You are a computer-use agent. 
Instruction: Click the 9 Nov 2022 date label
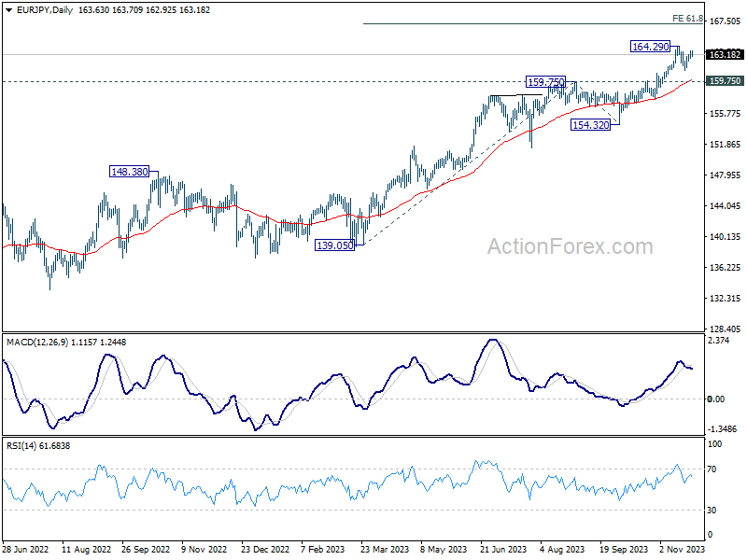[204, 549]
